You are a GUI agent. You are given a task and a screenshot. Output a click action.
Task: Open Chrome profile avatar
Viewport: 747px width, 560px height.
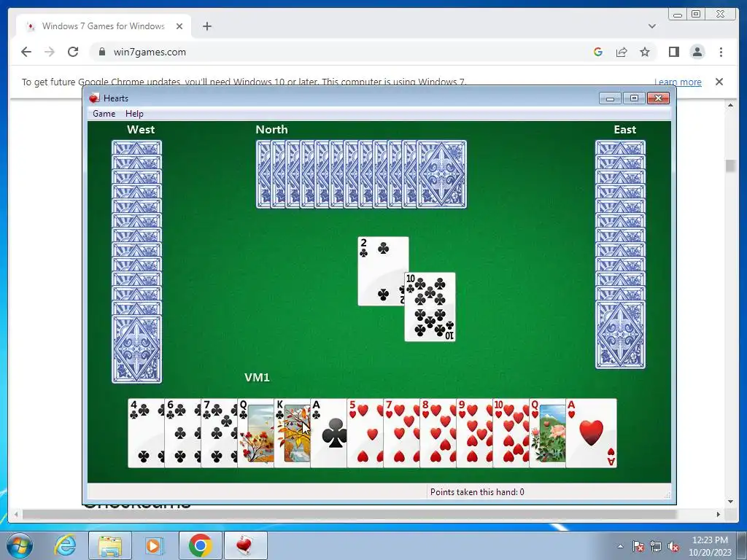[x=697, y=52]
